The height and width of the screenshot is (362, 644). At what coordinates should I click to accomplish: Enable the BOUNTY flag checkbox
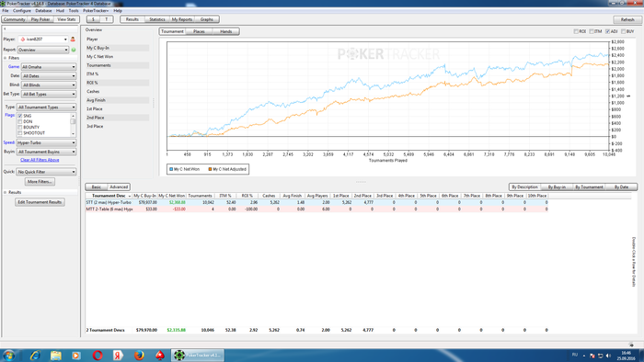click(19, 128)
